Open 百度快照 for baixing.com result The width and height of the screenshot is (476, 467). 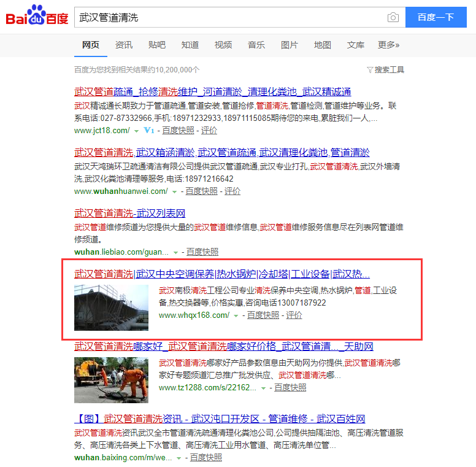(206, 458)
